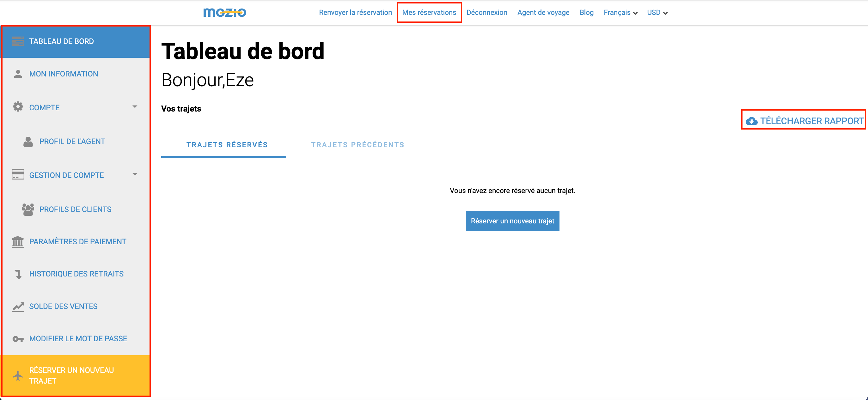
Task: Click the bank icon beside Paramètres de paiement
Action: click(x=18, y=242)
